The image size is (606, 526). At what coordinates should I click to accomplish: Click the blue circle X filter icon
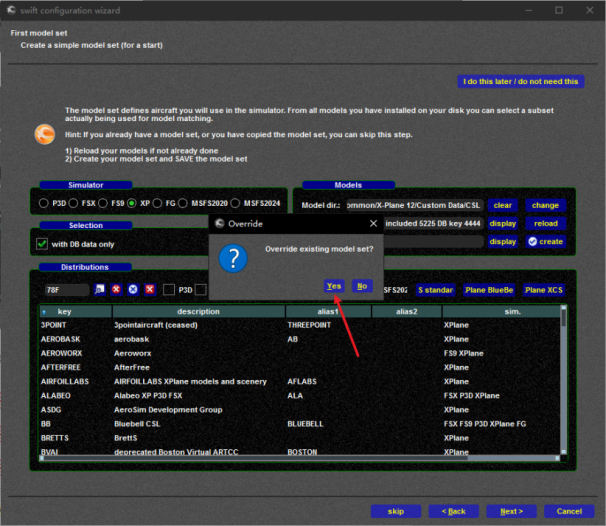[133, 289]
